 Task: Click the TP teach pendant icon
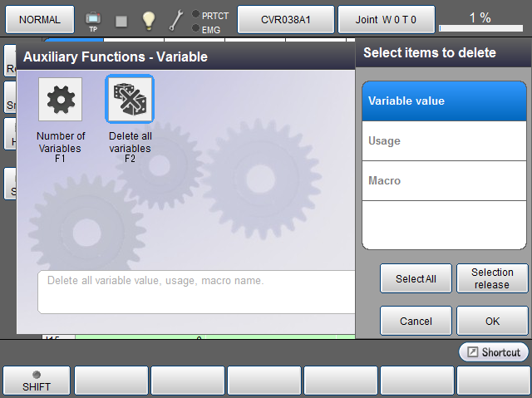[93, 20]
